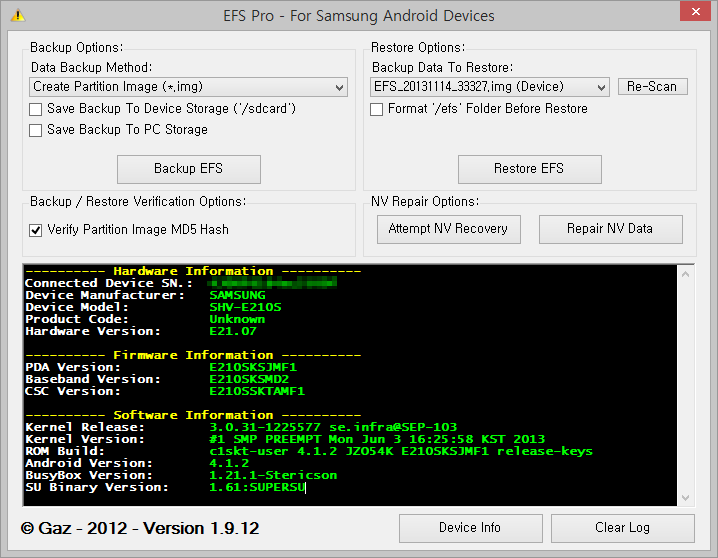Screen dimensions: 718x558
Task: Click the Repair NV Data button
Action: point(610,229)
